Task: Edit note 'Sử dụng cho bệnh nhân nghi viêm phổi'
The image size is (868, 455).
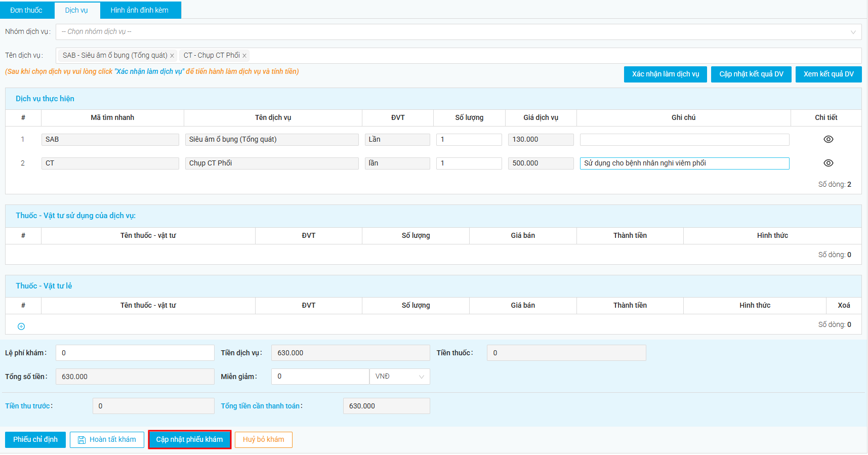Action: point(684,163)
